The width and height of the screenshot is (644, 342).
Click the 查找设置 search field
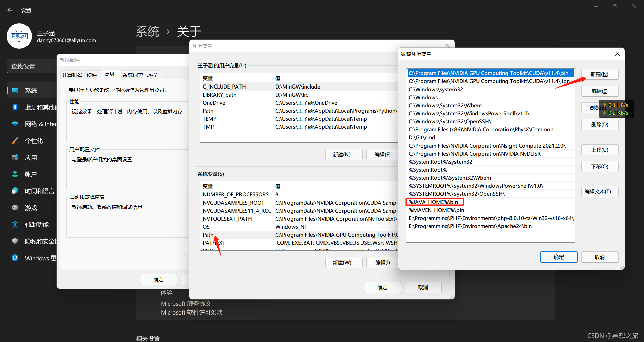[32, 66]
